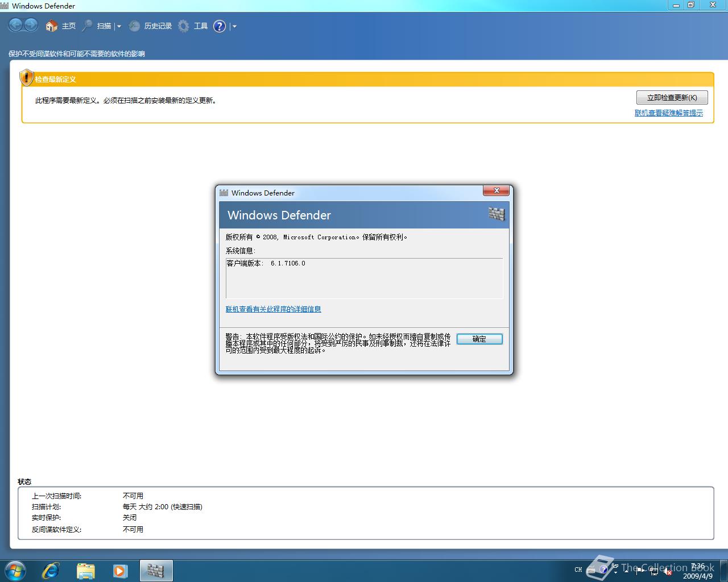Click the dialog title bar Defender icon
The image size is (728, 582).
tap(224, 193)
